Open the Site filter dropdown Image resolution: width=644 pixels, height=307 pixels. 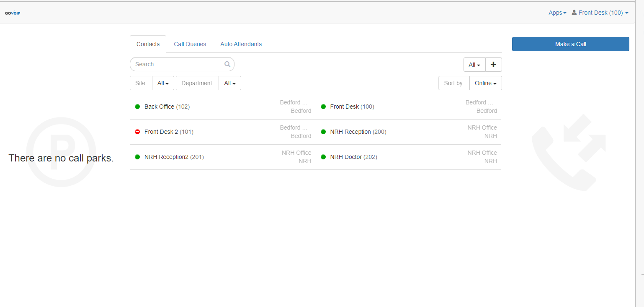163,83
